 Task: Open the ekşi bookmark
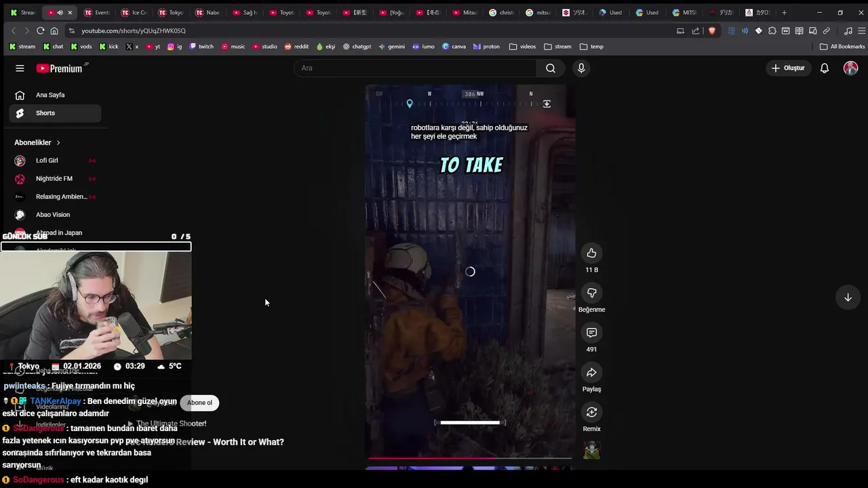click(x=325, y=47)
